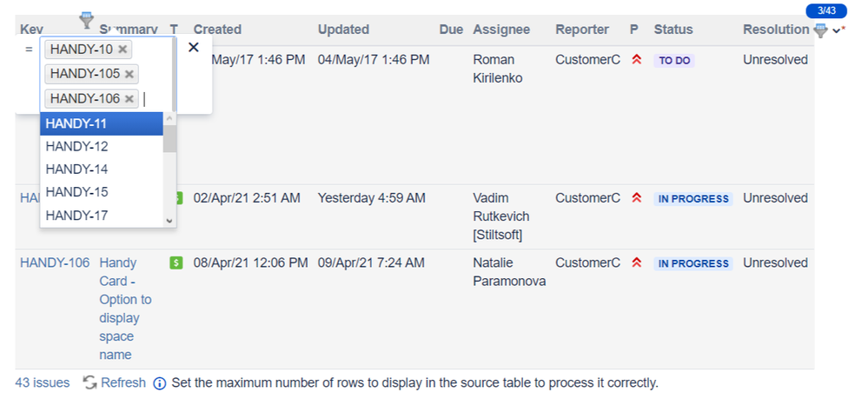The height and width of the screenshot is (399, 868).
Task: Click into the Key filter input field
Action: coord(158,99)
